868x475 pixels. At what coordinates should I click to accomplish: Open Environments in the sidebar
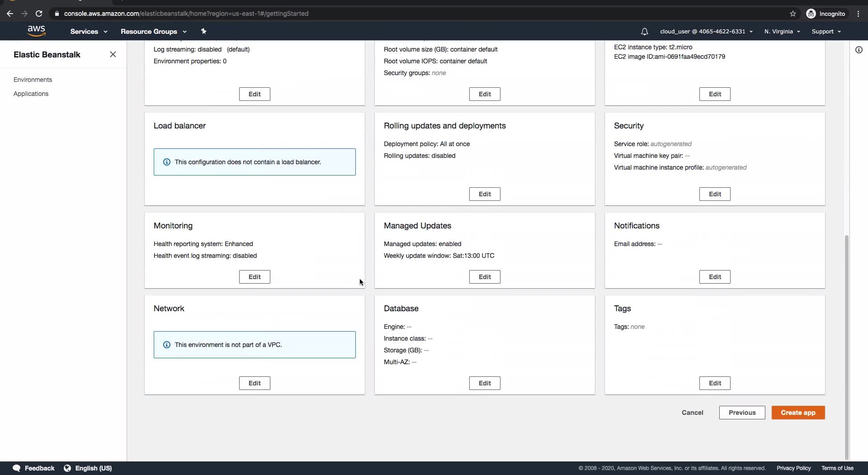tap(33, 80)
